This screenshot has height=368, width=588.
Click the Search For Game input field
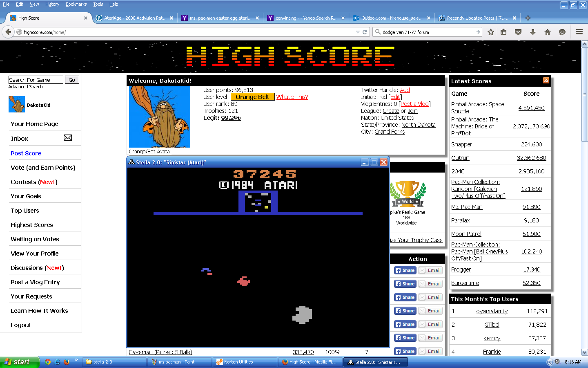pos(36,80)
